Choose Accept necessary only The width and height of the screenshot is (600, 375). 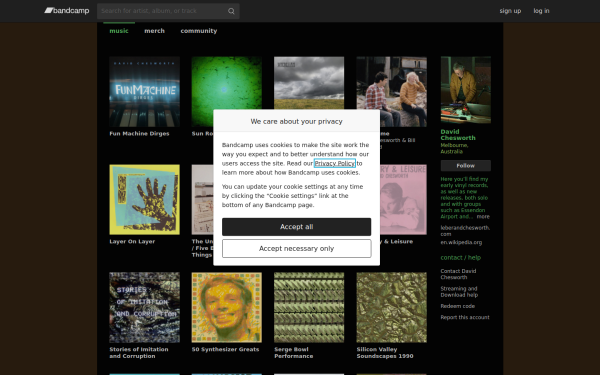click(x=297, y=249)
